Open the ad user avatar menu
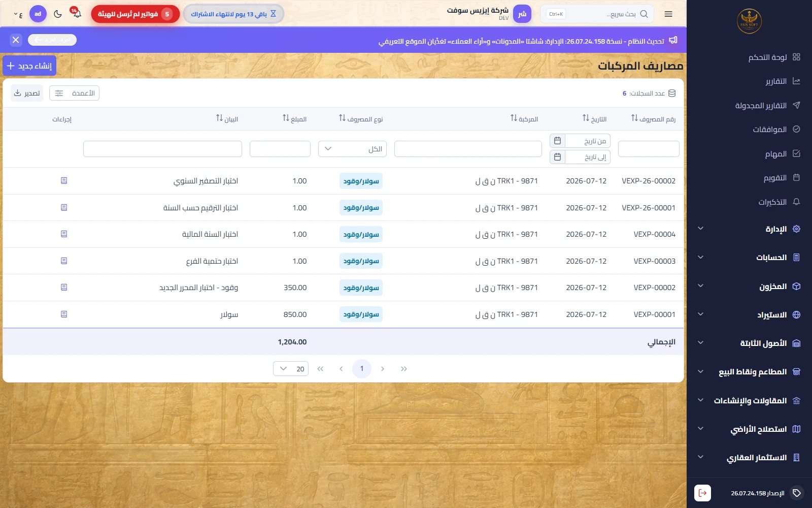The width and height of the screenshot is (812, 508). [x=38, y=14]
